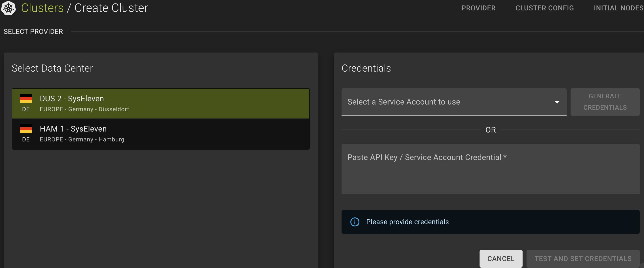Click the DE label under the HAM 1 flag

26,139
